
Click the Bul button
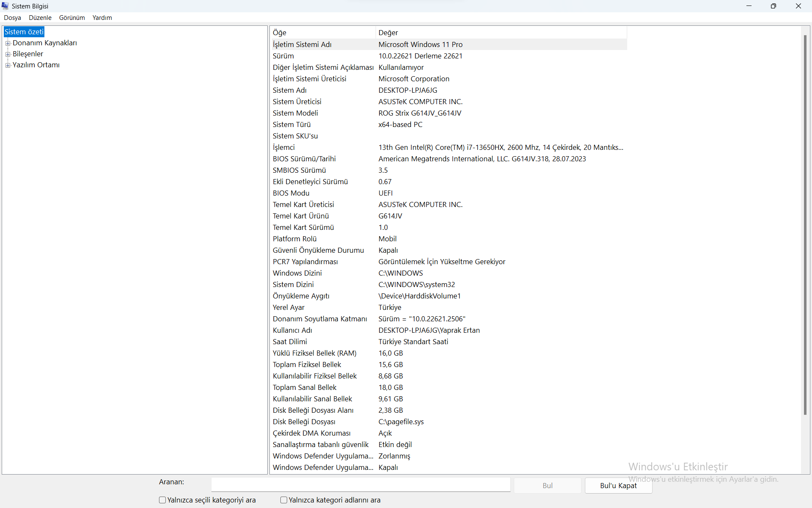pos(548,486)
